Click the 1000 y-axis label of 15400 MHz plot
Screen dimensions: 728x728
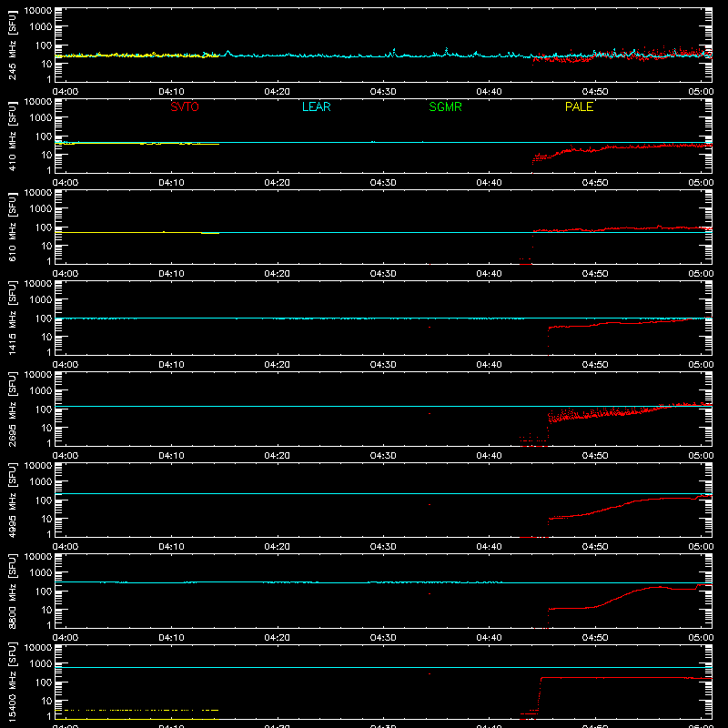coord(41,664)
